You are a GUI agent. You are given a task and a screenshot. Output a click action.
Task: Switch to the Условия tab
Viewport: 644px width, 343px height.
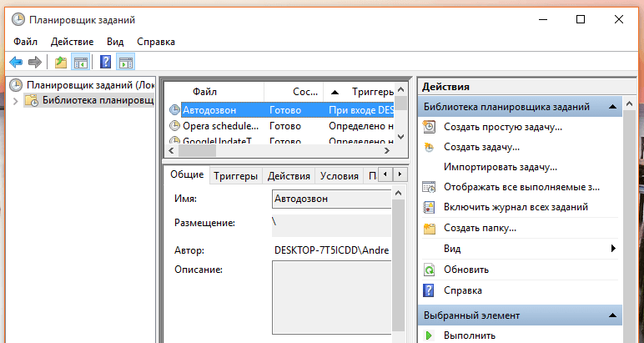coord(339,176)
